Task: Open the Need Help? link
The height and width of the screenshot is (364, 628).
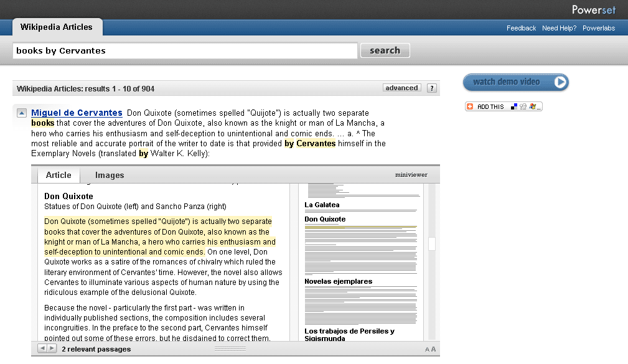Action: pos(559,28)
